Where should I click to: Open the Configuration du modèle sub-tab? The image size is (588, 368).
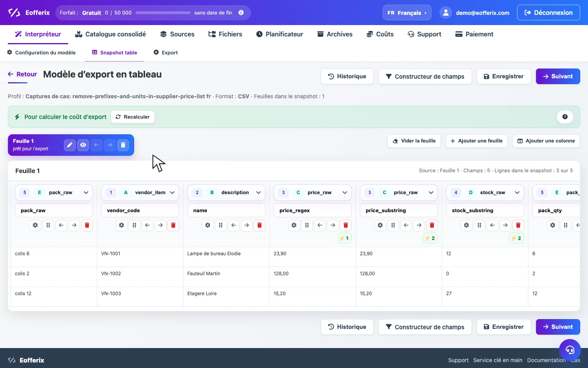(41, 52)
